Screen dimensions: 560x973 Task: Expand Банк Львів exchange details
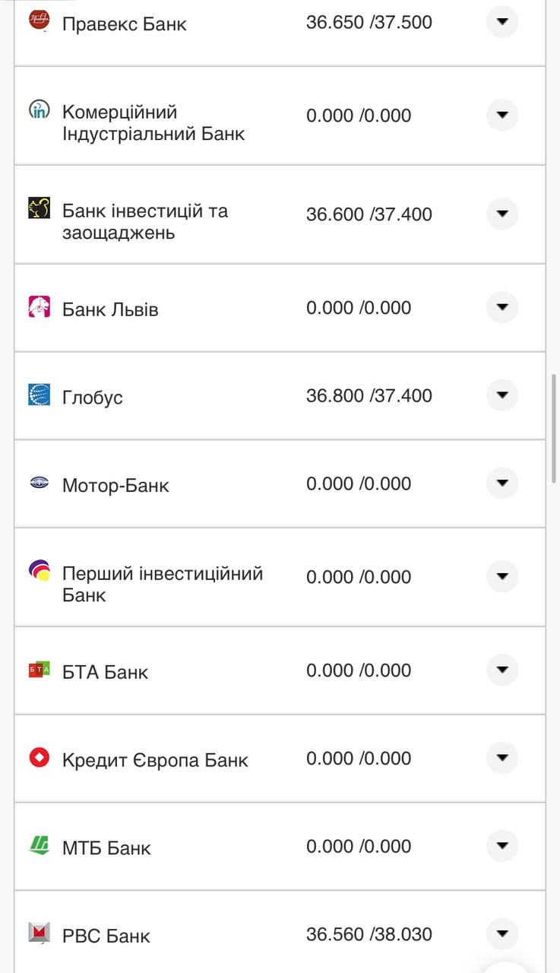point(501,308)
